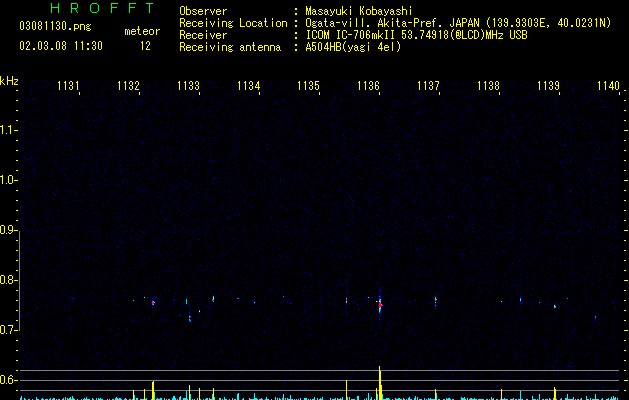Click the Receiving Location field label
This screenshot has width=629, height=400.
[x=233, y=23]
